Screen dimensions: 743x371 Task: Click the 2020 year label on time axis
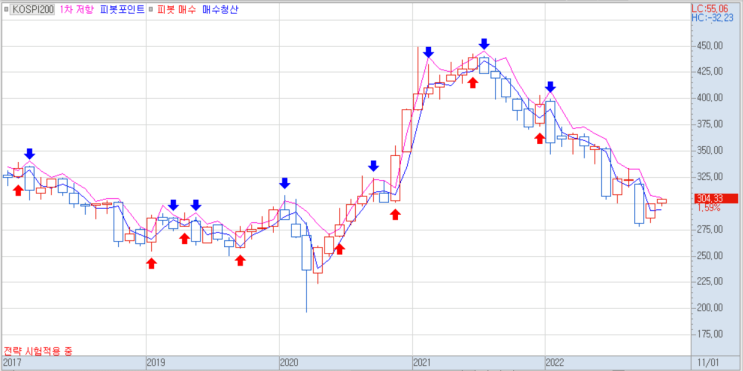click(289, 363)
